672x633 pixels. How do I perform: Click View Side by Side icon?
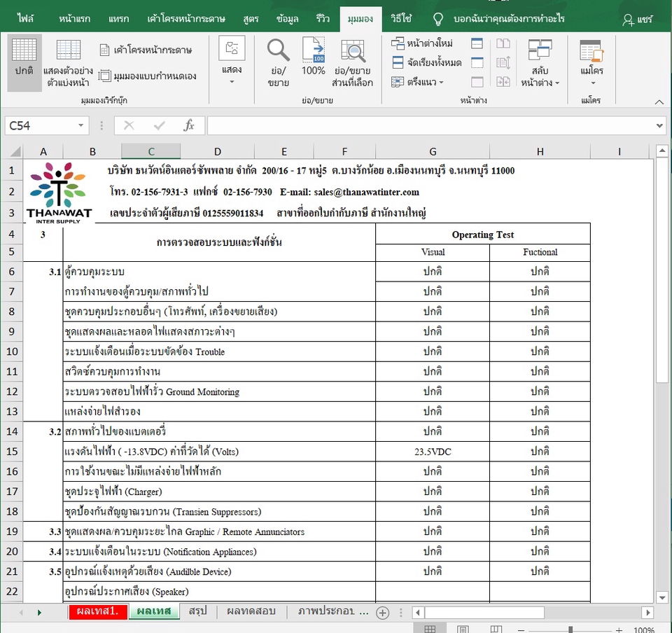503,43
